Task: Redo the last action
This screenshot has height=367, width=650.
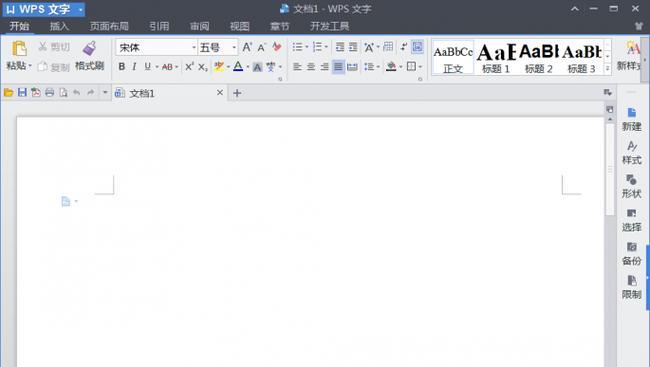Action: pos(90,92)
